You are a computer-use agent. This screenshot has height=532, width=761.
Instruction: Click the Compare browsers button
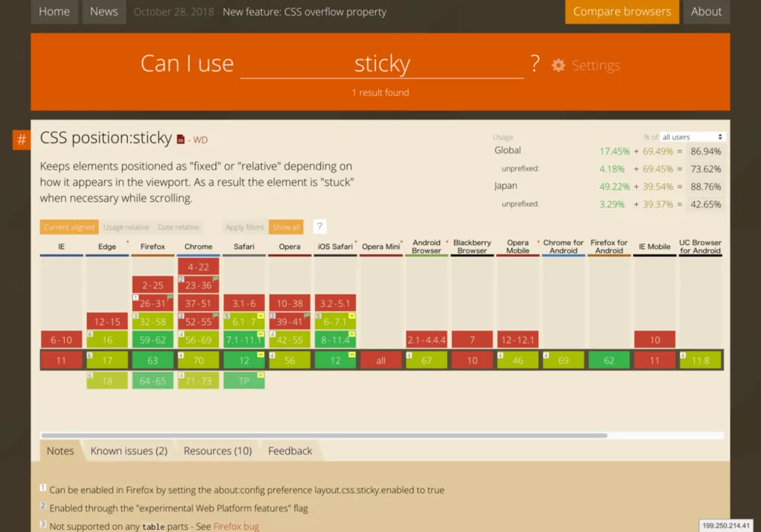pyautogui.click(x=622, y=11)
